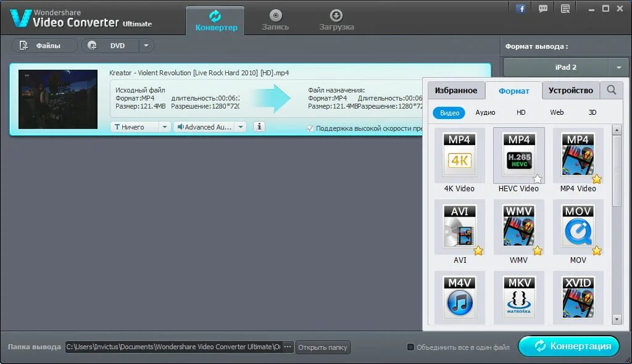
Task: Open the Ничего subtitle dropdown
Action: point(135,127)
